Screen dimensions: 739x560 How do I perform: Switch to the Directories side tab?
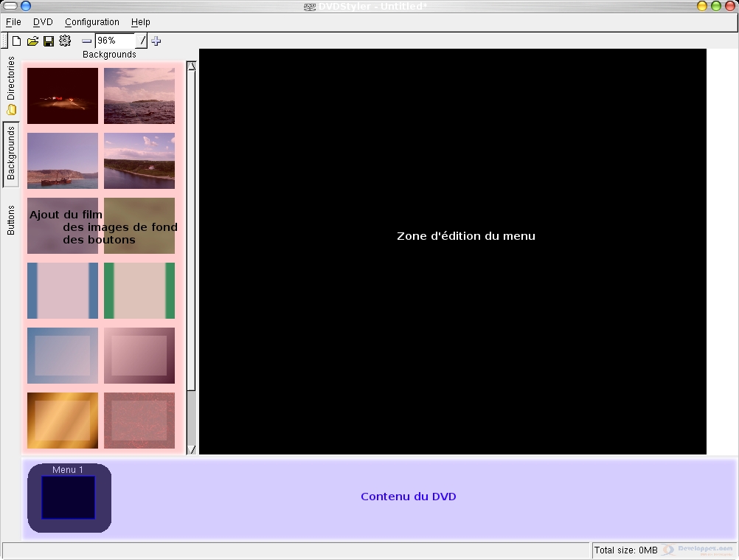pos(11,85)
